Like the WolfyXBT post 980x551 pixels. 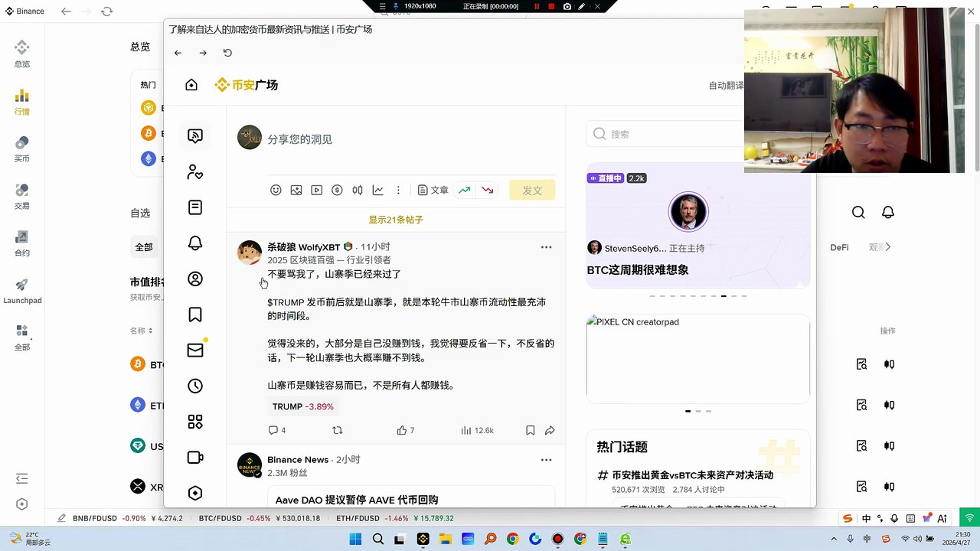[406, 430]
